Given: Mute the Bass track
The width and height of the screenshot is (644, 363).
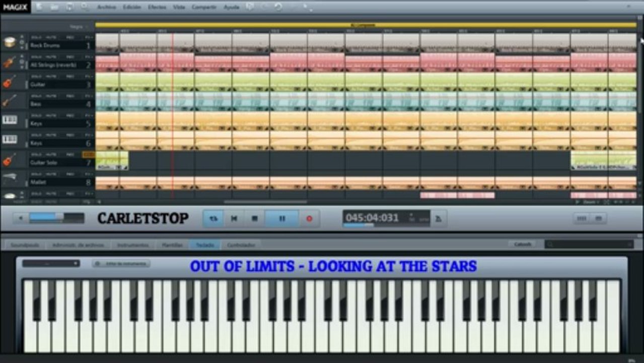Looking at the screenshot, I should tap(51, 96).
